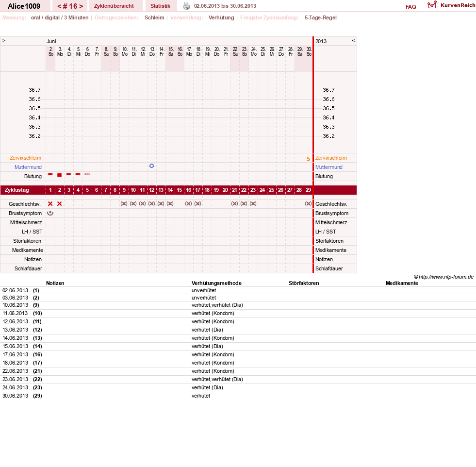Click the 'Schleim' Östrogenzeichen value

pyautogui.click(x=154, y=17)
